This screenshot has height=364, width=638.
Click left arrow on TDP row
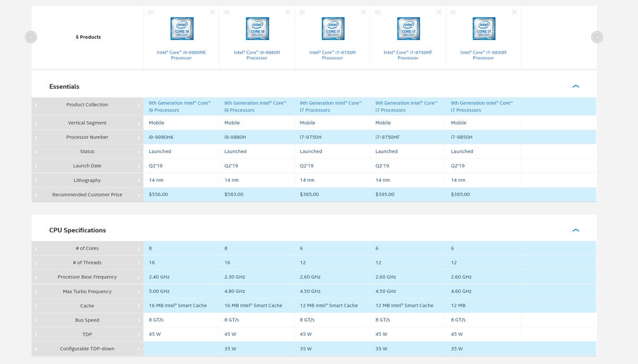point(36,335)
